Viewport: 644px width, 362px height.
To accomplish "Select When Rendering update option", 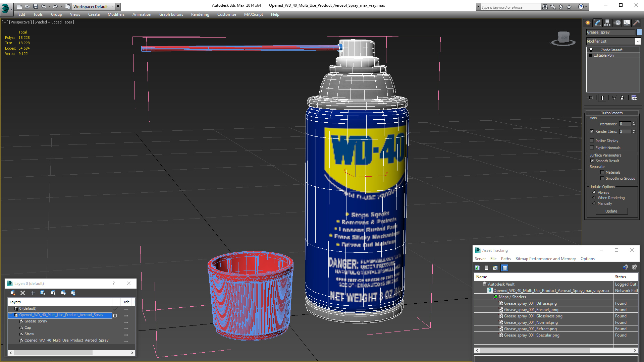I will point(594,198).
